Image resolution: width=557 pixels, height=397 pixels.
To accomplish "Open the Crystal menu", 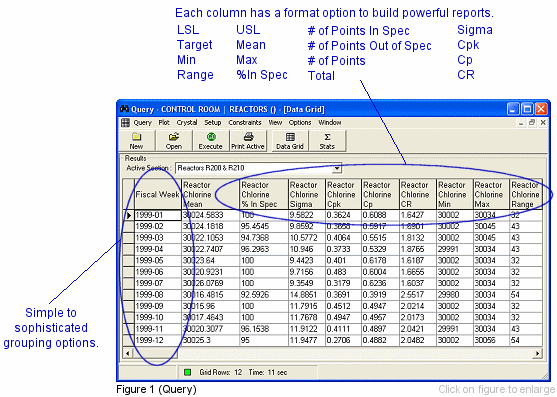I will point(187,123).
